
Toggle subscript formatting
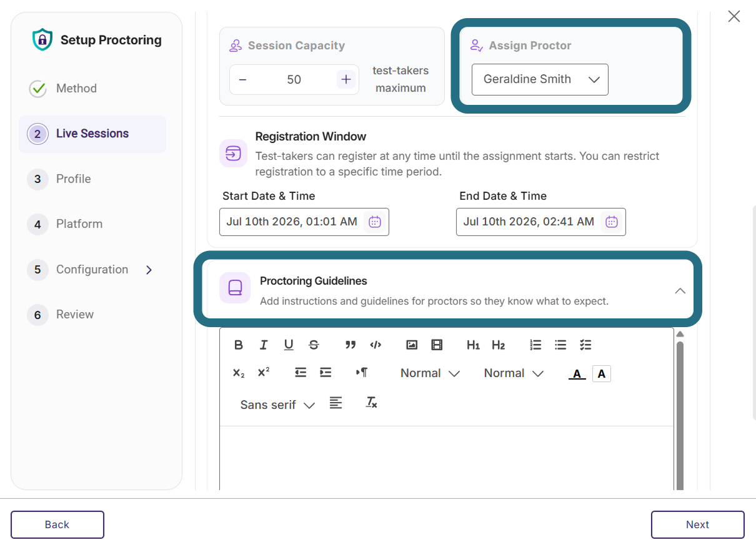click(x=239, y=373)
